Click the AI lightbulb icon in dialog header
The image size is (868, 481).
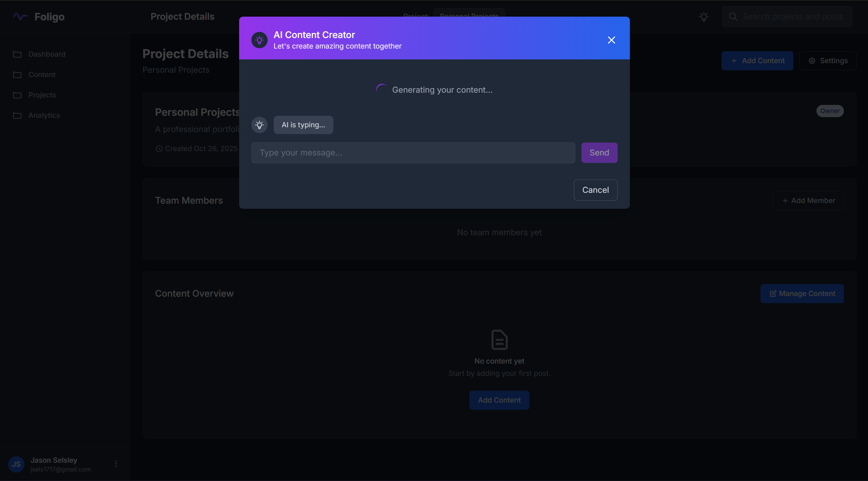[259, 40]
